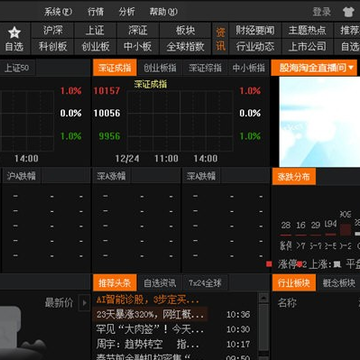Select the 板块 button
Viewport: 360px width, 360px height.
[x=185, y=31]
